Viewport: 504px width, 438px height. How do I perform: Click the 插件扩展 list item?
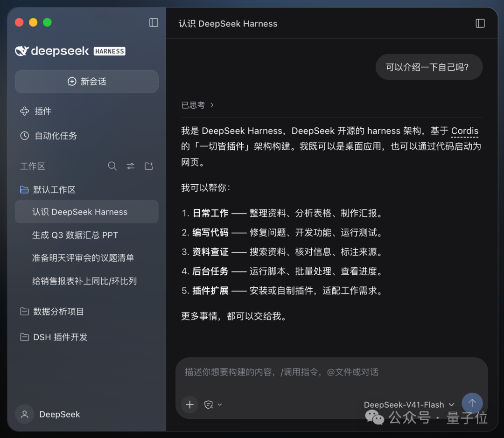283,291
